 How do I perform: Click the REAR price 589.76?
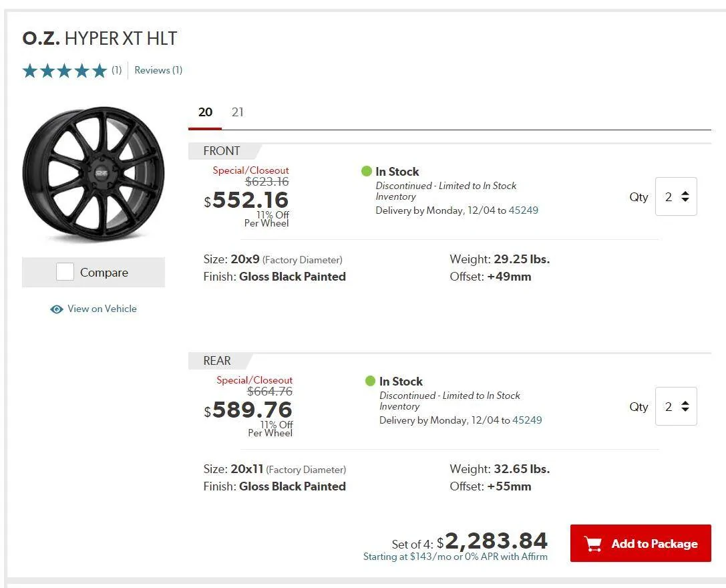[248, 410]
